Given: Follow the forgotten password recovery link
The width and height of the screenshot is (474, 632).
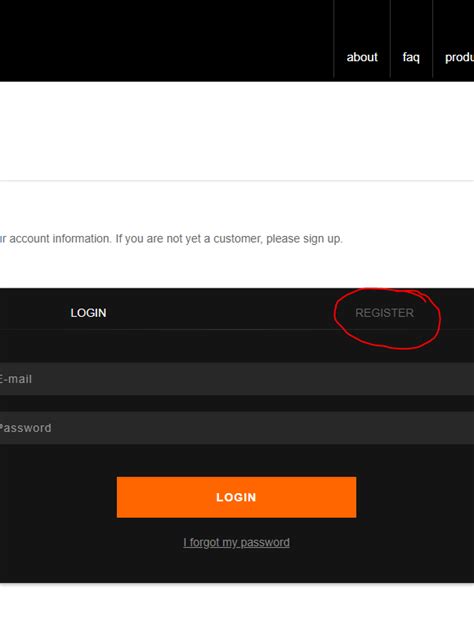Looking at the screenshot, I should [x=236, y=543].
